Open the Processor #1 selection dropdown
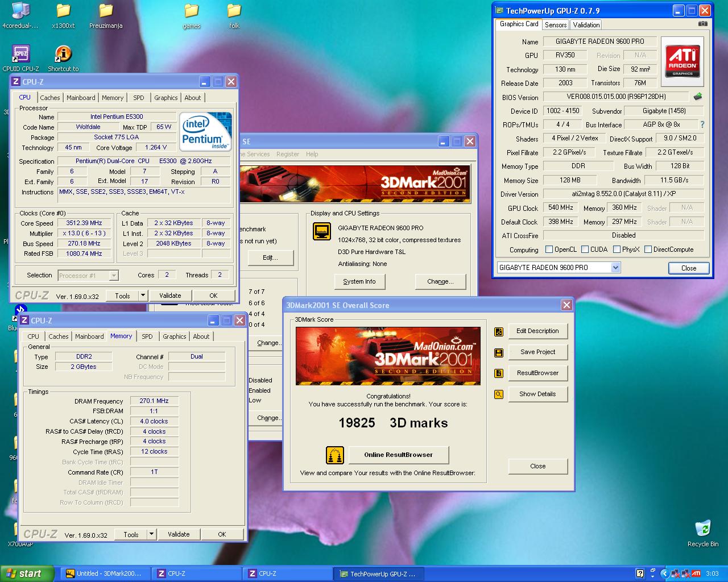Viewport: 728px width, 582px height. point(114,276)
